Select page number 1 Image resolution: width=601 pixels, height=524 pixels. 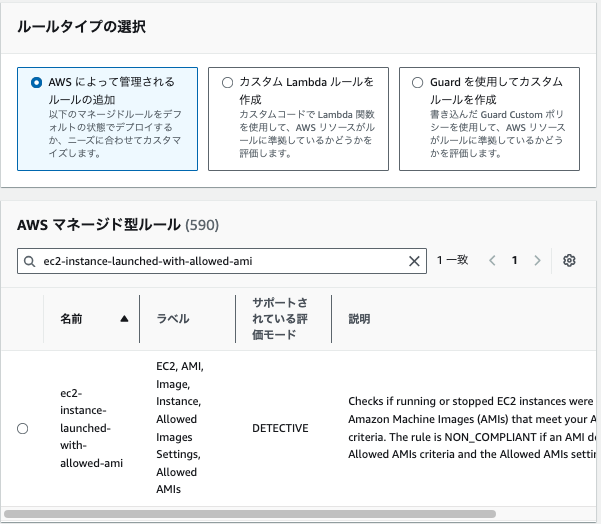coord(515,261)
